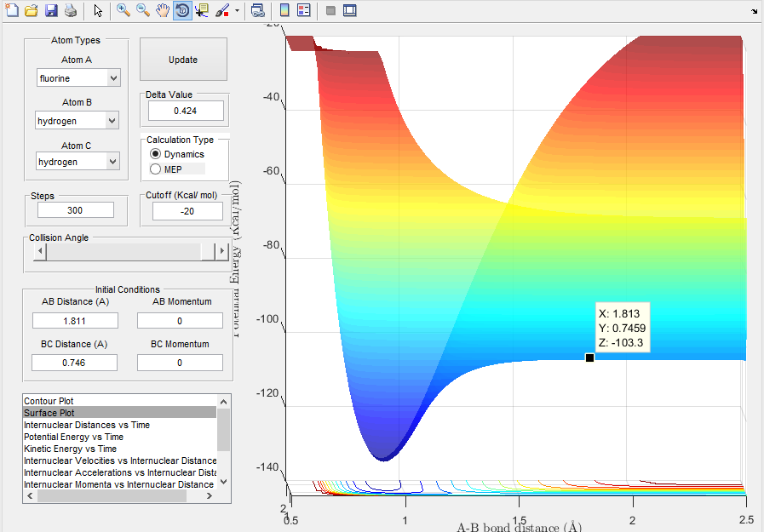Activate the Pan hand tool
The height and width of the screenshot is (532, 764).
[x=163, y=11]
